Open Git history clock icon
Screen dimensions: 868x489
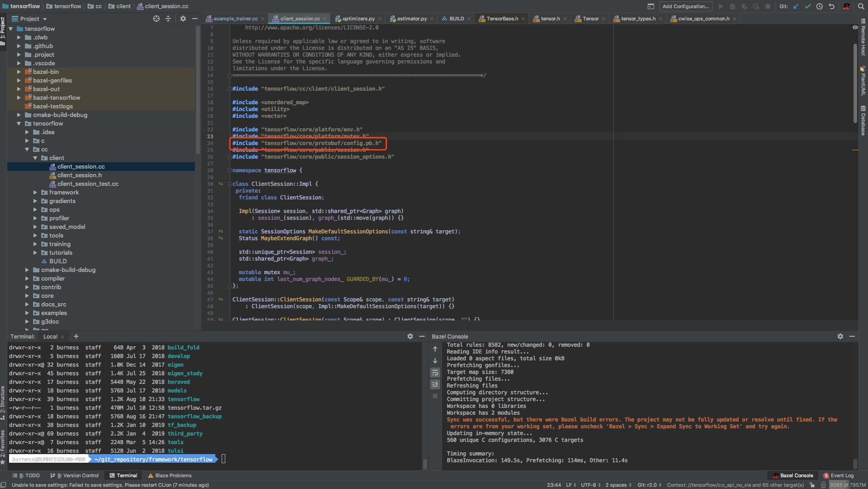820,6
